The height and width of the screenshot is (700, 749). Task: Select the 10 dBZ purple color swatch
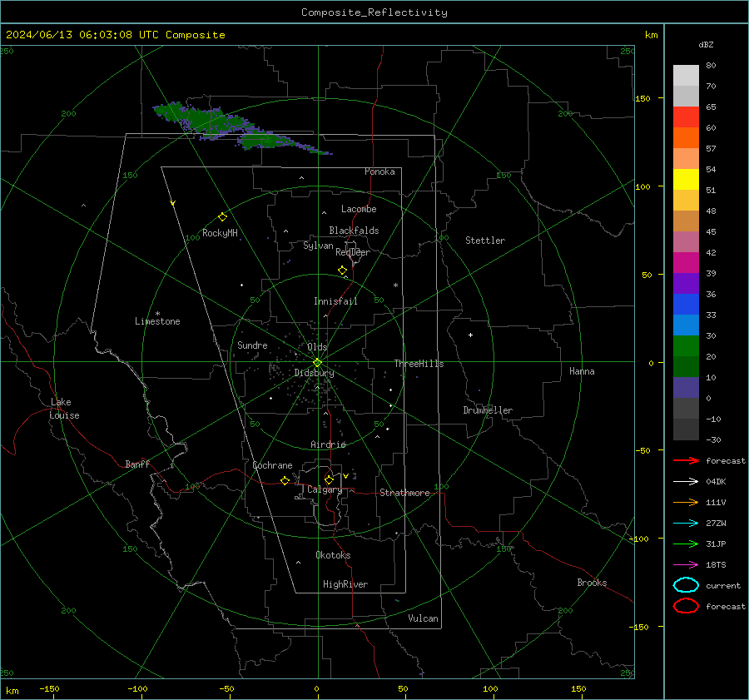click(x=686, y=387)
